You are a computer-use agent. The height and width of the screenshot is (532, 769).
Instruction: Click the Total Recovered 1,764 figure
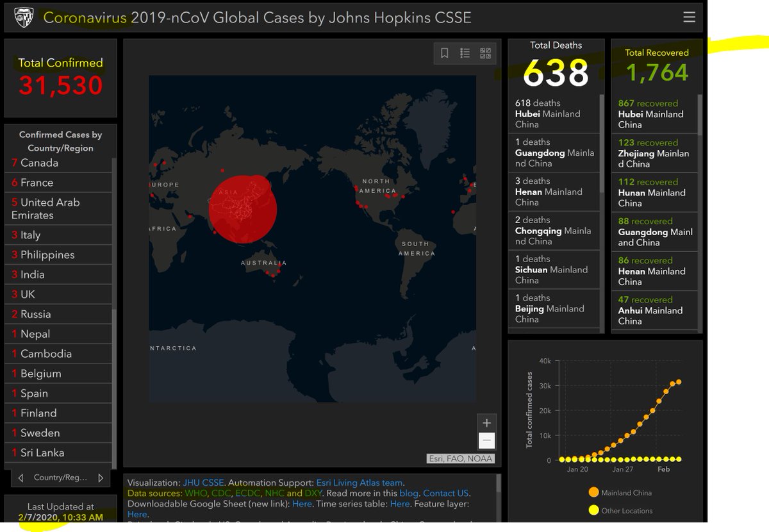coord(657,72)
